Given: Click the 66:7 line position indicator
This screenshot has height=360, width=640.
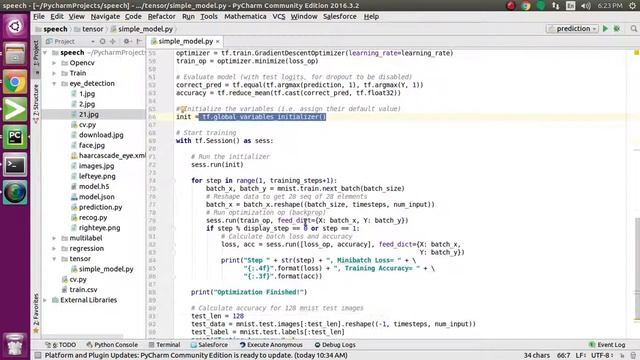Looking at the screenshot, I should [564, 356].
